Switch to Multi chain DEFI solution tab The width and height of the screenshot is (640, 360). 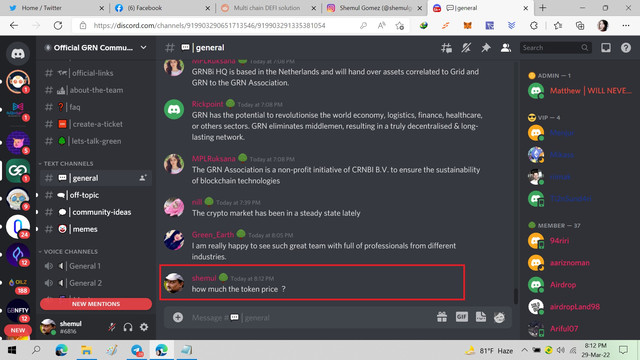pos(267,8)
